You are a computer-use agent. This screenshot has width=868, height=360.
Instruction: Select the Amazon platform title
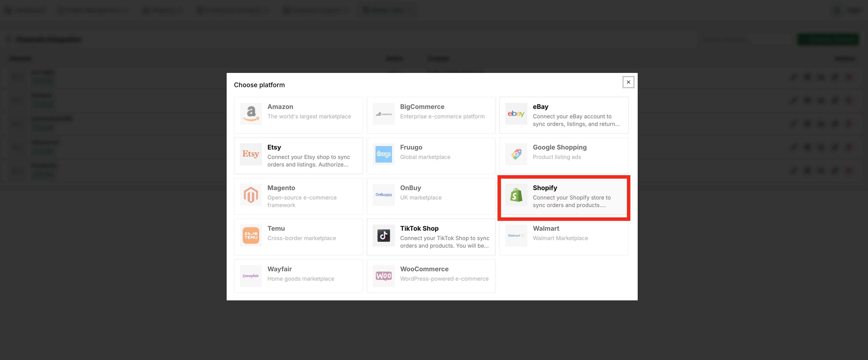click(x=280, y=107)
